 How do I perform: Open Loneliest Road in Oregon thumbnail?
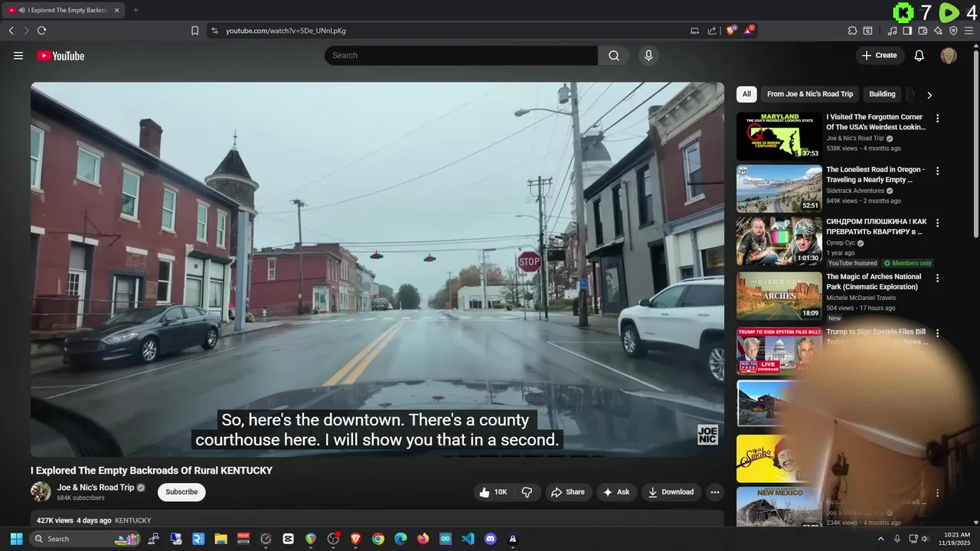point(779,188)
